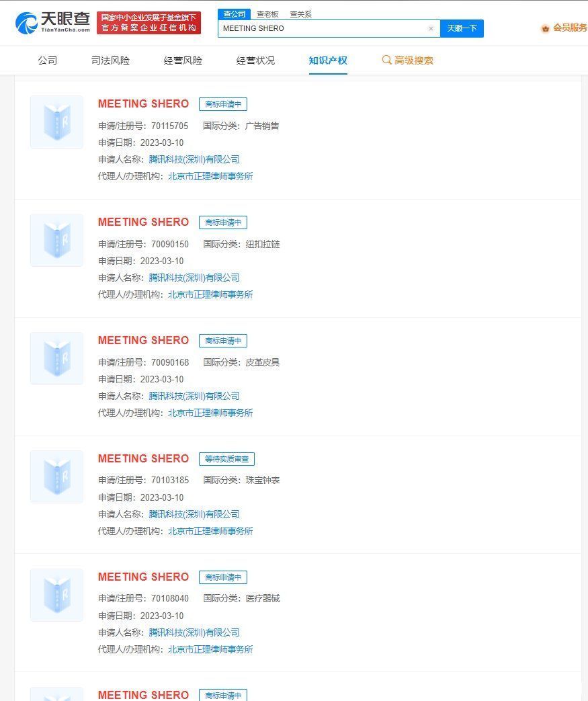Click the TianYanCha logo

pyautogui.click(x=52, y=23)
